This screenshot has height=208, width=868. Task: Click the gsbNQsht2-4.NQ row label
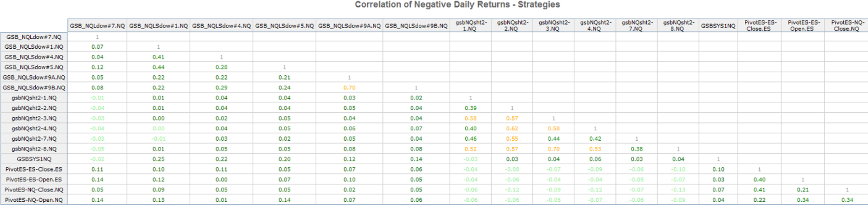tap(34, 128)
